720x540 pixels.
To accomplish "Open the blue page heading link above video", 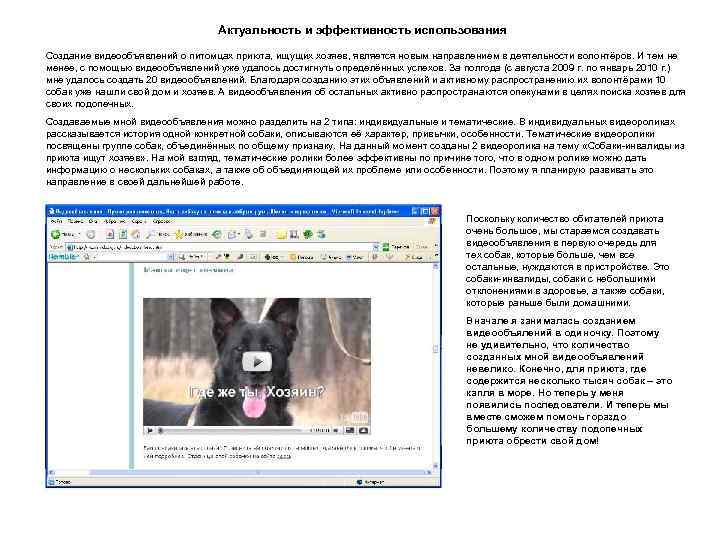I will click(x=188, y=270).
